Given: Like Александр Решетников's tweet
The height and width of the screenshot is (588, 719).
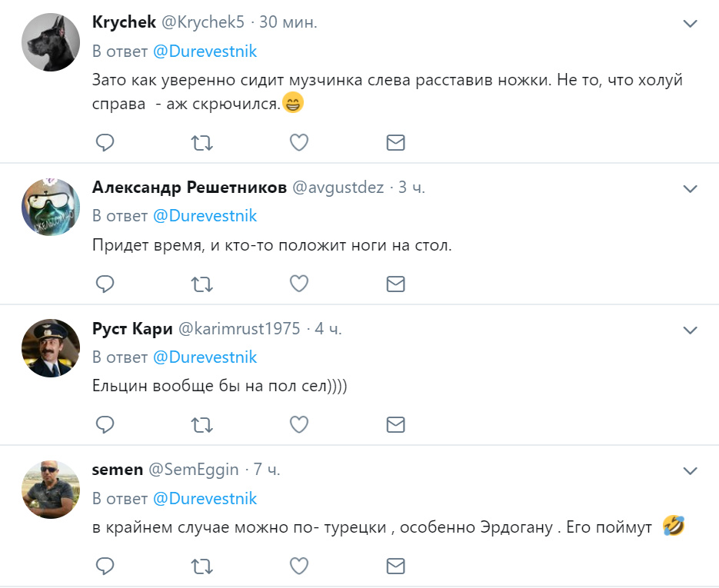Looking at the screenshot, I should tap(298, 284).
